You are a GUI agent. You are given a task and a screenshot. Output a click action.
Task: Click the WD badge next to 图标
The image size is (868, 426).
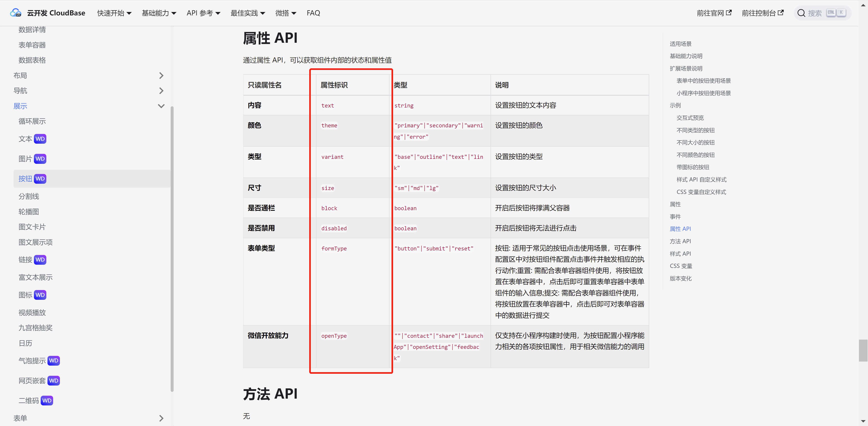tap(40, 295)
